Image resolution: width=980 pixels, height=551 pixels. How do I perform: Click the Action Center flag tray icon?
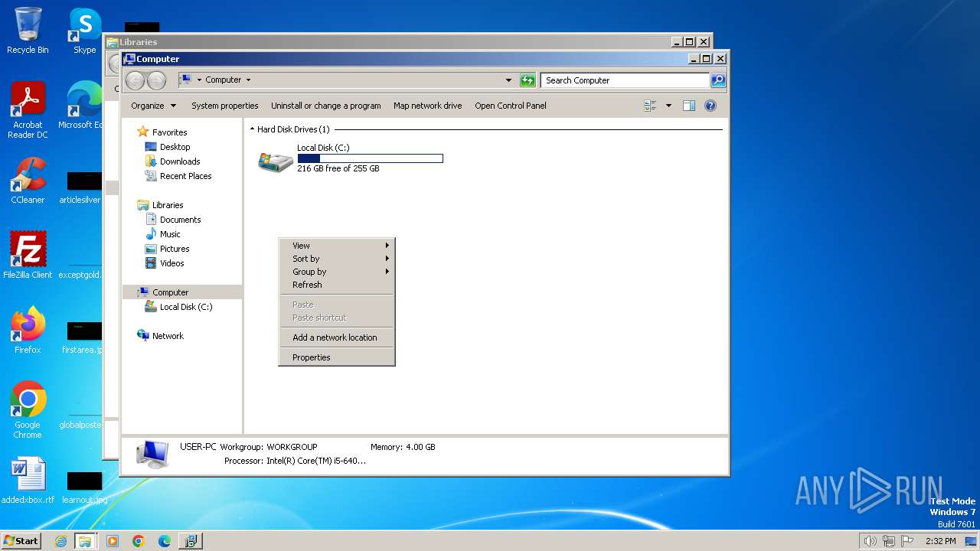[x=908, y=541]
